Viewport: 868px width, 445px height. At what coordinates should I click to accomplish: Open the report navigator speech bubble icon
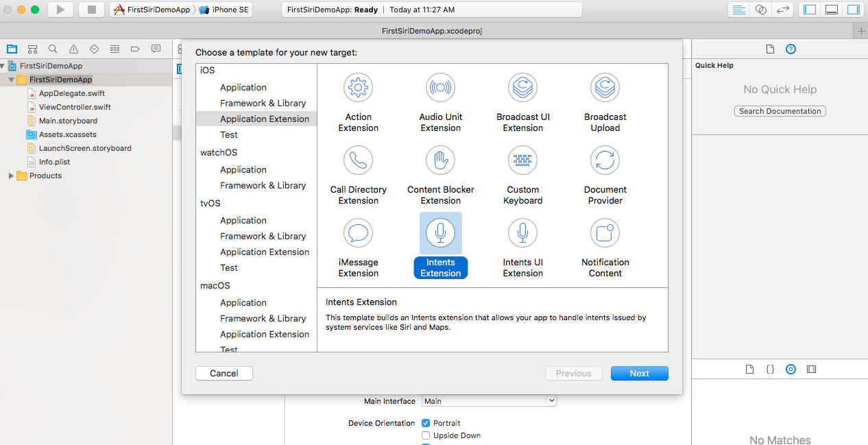point(156,49)
